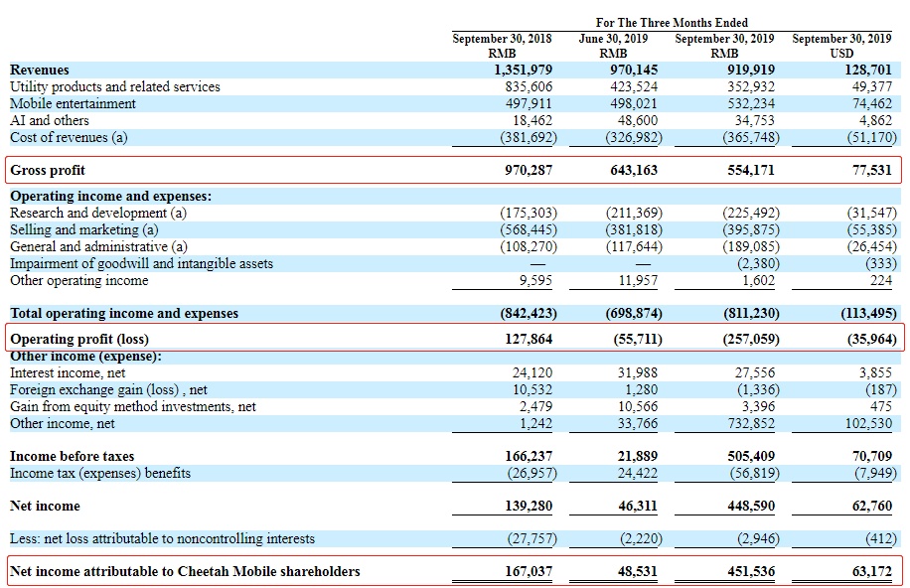Click the 'Mobile entertainment' row label

(73, 104)
